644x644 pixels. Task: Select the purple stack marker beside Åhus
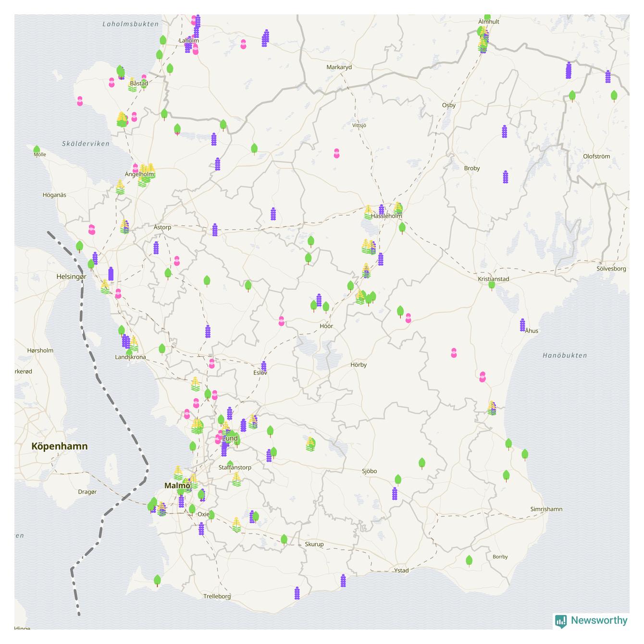click(522, 325)
